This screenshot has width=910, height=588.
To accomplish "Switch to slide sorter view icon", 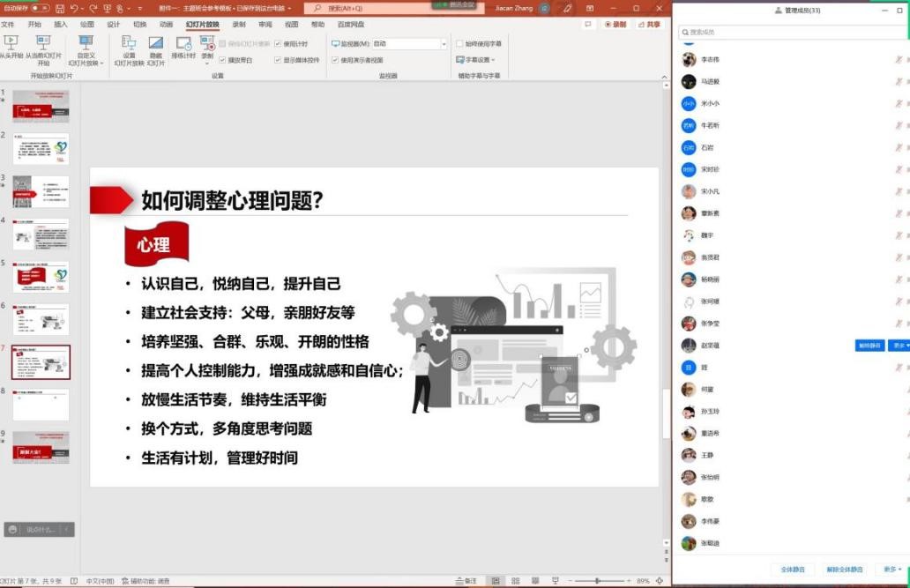I will coord(514,581).
